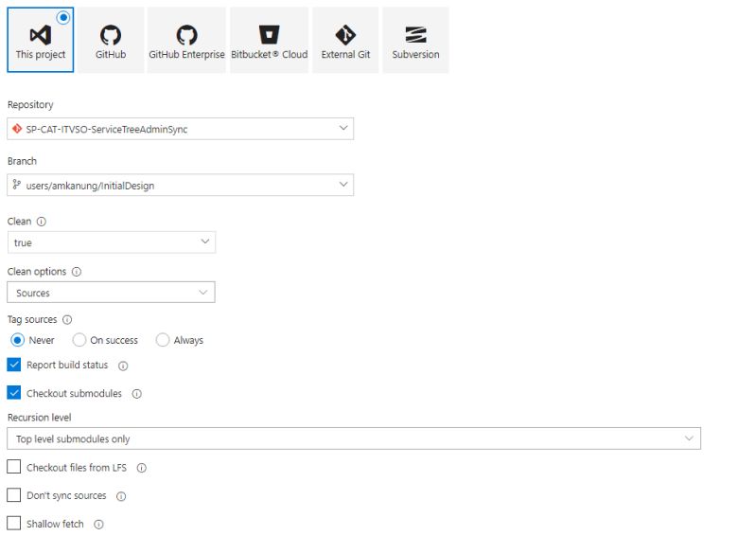Image resolution: width=756 pixels, height=536 pixels.
Task: Click the Branch label
Action: pos(22,161)
